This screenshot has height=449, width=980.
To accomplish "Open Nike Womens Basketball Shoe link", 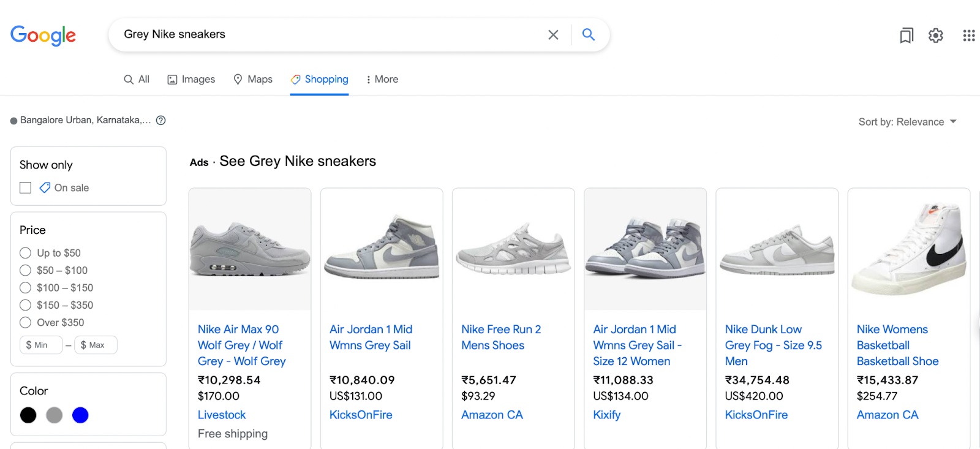I will pyautogui.click(x=898, y=345).
